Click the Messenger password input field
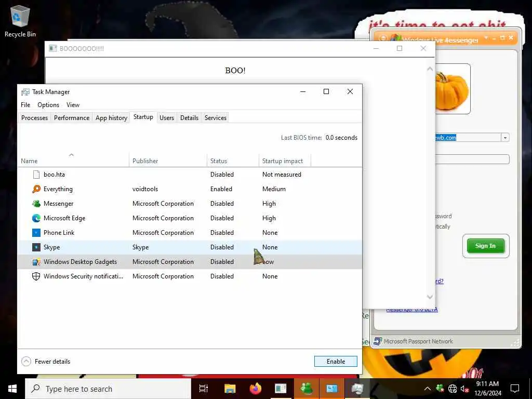This screenshot has width=532, height=399. pos(472,159)
